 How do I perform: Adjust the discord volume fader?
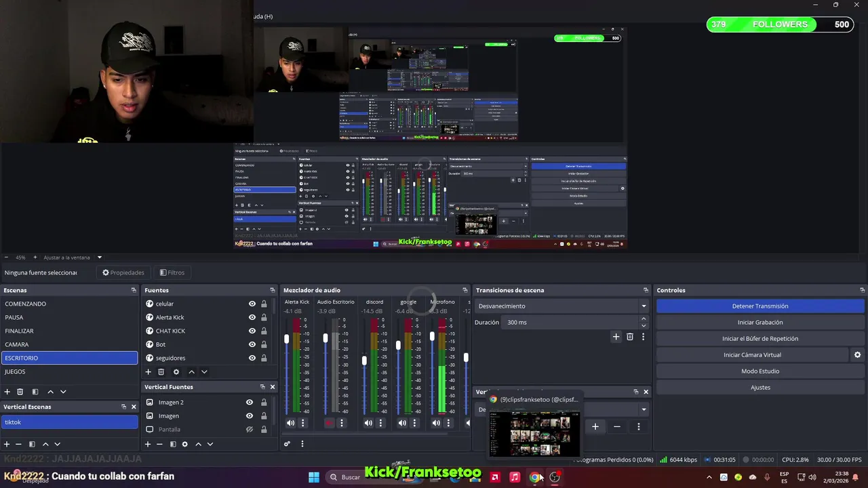(364, 361)
